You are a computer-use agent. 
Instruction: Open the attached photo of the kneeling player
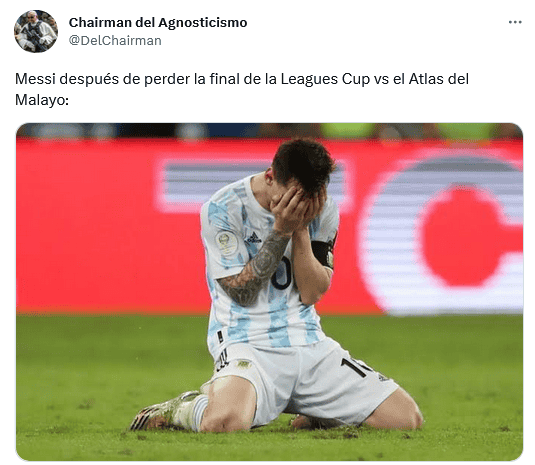269,292
